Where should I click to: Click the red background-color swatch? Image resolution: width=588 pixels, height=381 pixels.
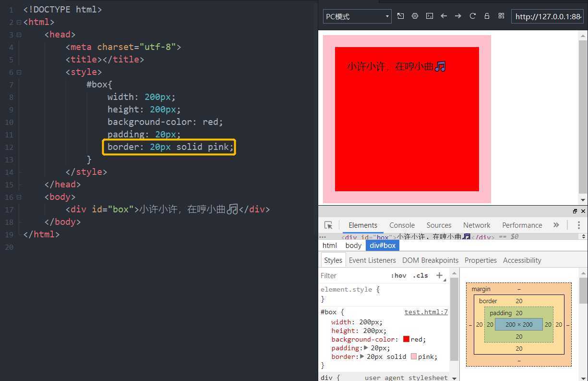(406, 339)
